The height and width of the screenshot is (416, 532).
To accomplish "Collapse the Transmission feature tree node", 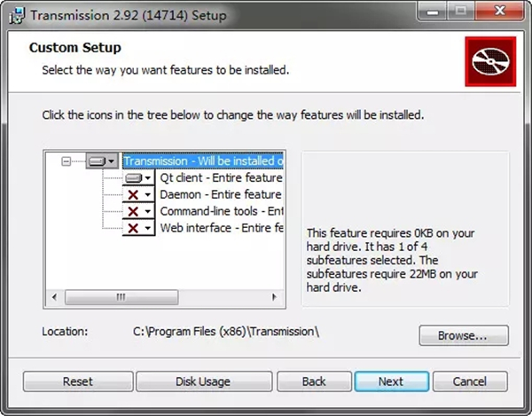I will coord(66,161).
